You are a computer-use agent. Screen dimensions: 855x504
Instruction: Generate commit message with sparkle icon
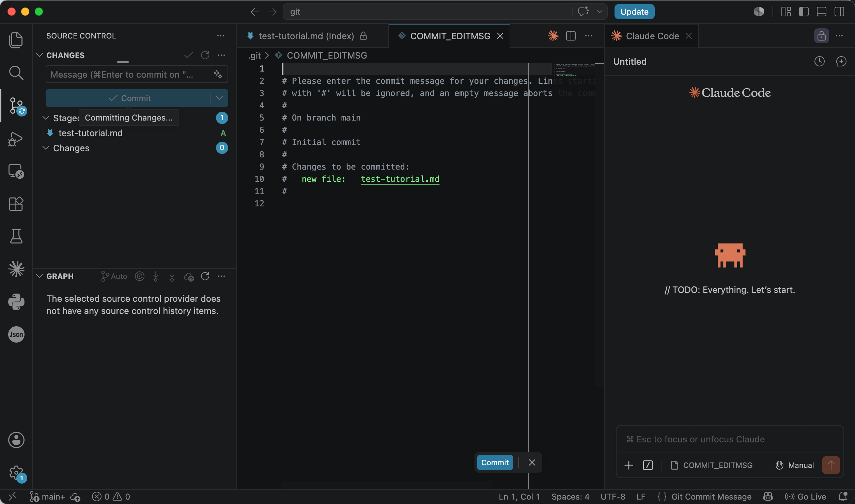tap(218, 74)
